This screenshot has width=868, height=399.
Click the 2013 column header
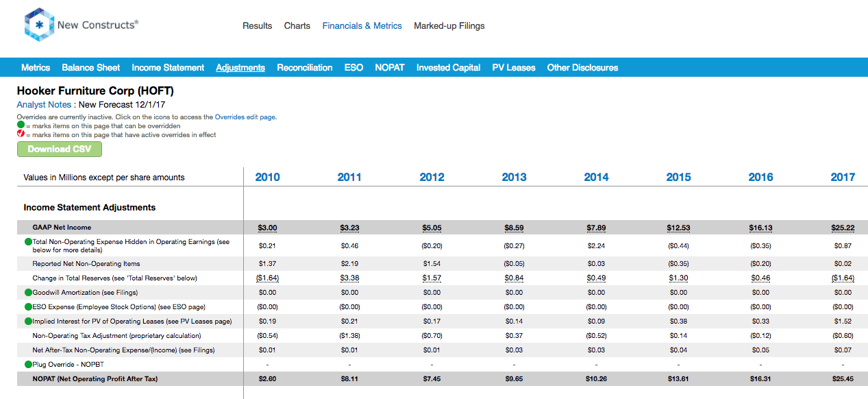(514, 177)
